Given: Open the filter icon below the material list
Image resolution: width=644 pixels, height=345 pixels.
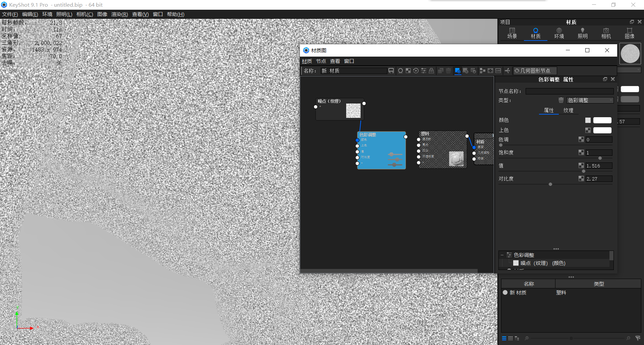Looking at the screenshot, I should (x=637, y=338).
